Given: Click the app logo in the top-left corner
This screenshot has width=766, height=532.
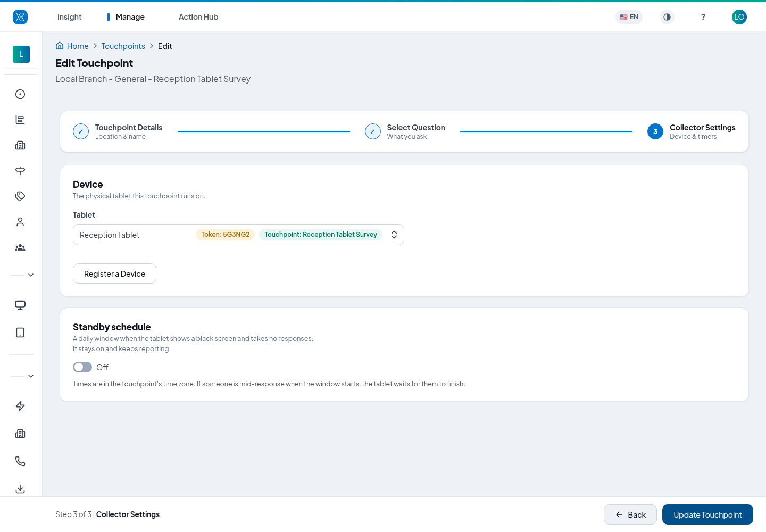Looking at the screenshot, I should 20,17.
